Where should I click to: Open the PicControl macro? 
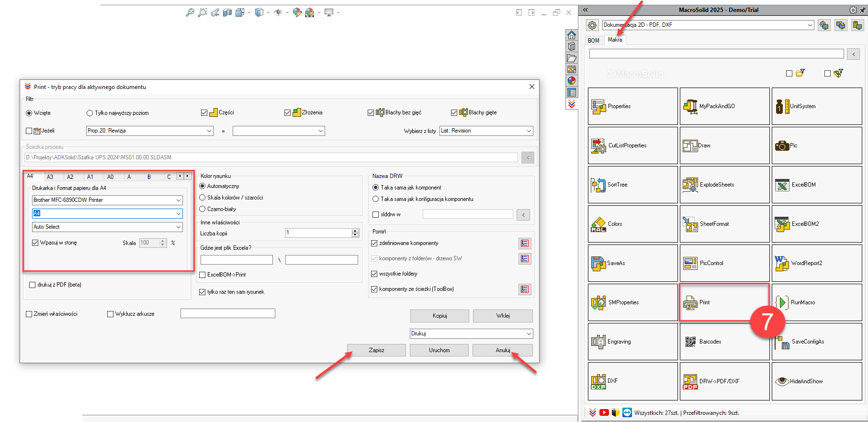(x=724, y=263)
